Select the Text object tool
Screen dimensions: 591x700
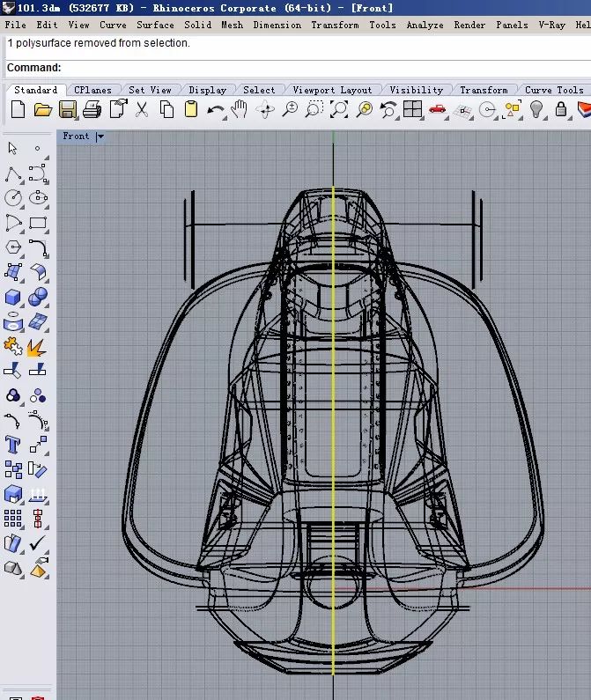point(13,444)
